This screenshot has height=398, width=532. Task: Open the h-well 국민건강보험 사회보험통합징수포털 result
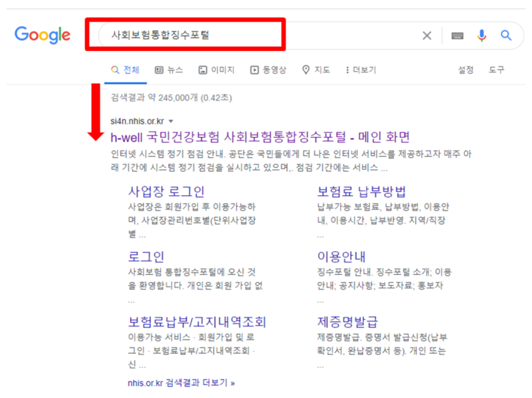(x=260, y=137)
